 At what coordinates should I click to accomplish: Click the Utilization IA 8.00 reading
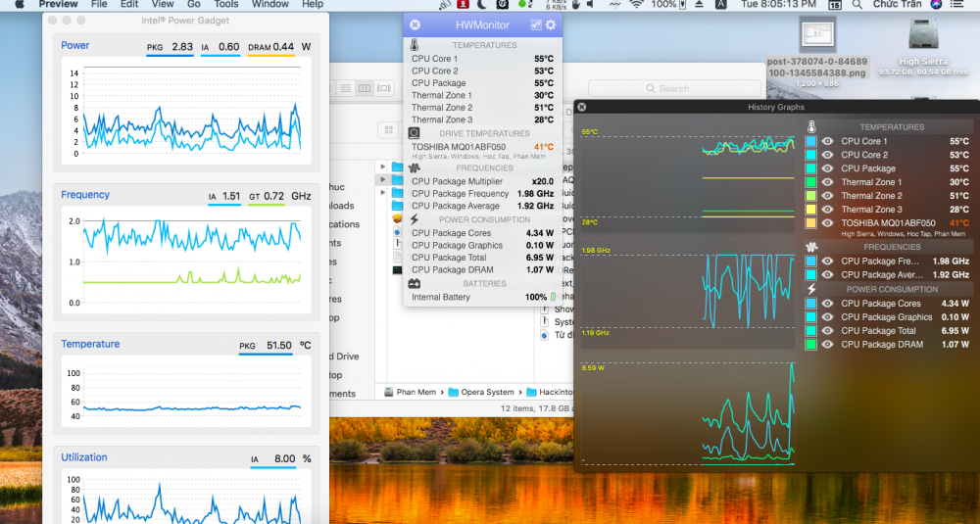(x=273, y=458)
